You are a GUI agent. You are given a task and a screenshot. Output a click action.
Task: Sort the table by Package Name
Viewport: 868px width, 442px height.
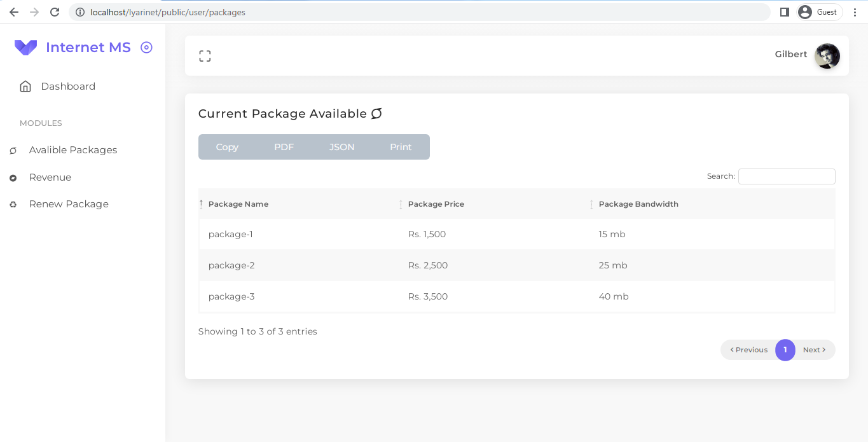(238, 204)
